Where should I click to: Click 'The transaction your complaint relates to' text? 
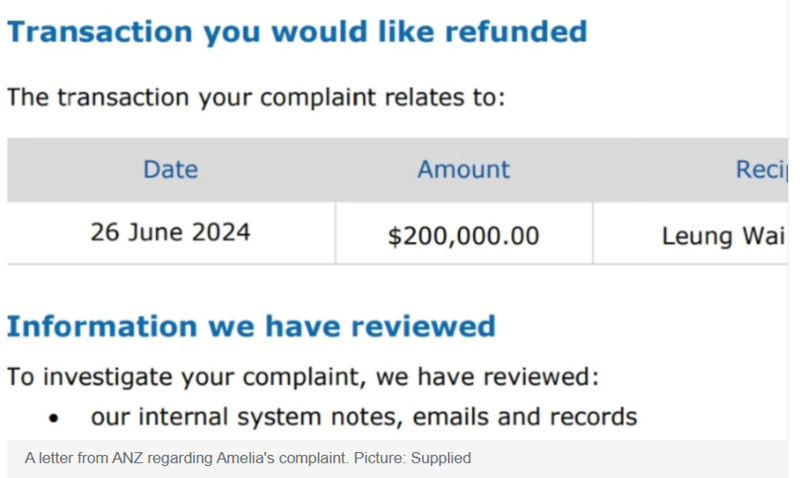coord(256,97)
